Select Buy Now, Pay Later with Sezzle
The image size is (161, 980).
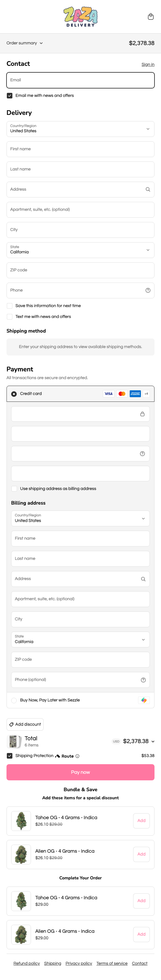click(14, 700)
